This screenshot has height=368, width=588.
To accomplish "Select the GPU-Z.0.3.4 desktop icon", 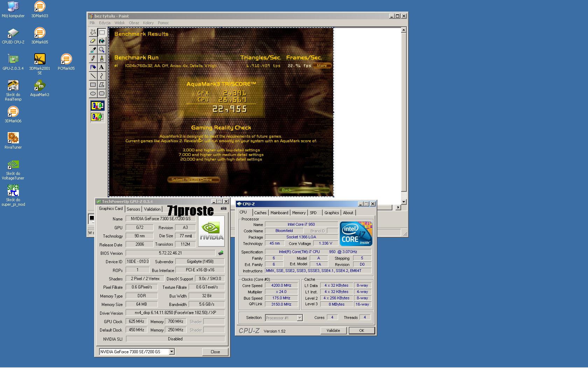I will coord(13,62).
